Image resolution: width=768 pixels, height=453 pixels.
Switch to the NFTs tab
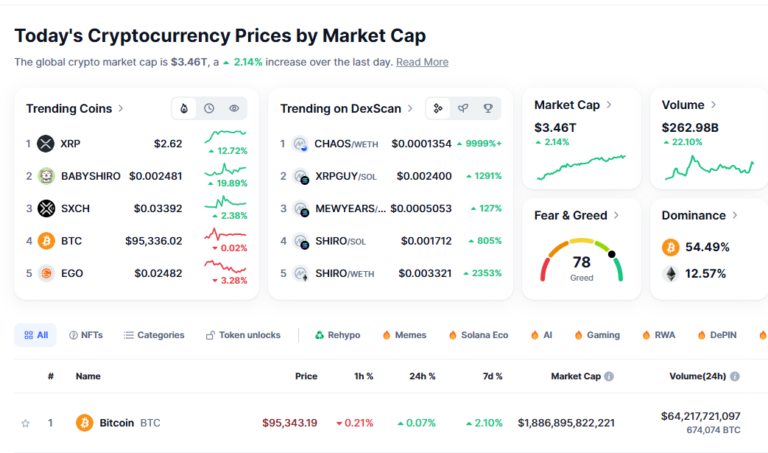click(86, 335)
